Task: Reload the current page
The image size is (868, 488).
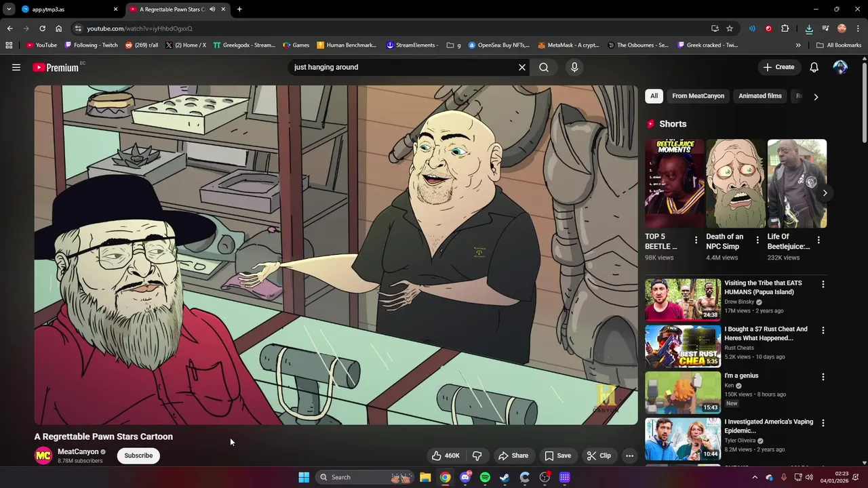Action: [x=42, y=28]
